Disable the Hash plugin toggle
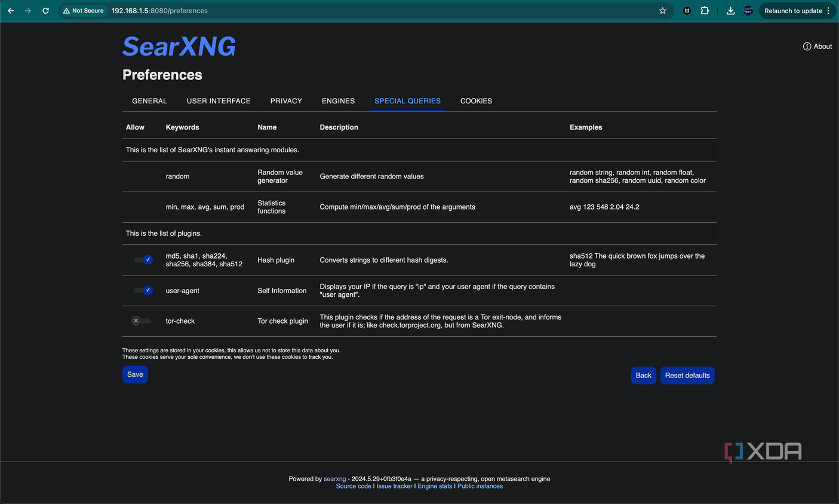The width and height of the screenshot is (839, 504). coord(143,260)
